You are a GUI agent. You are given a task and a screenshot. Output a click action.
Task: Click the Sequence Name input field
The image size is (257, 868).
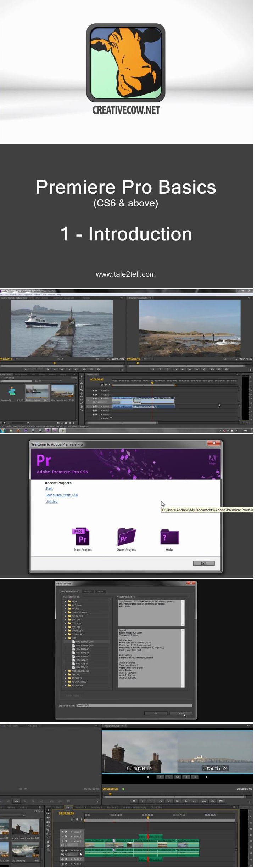134,705
